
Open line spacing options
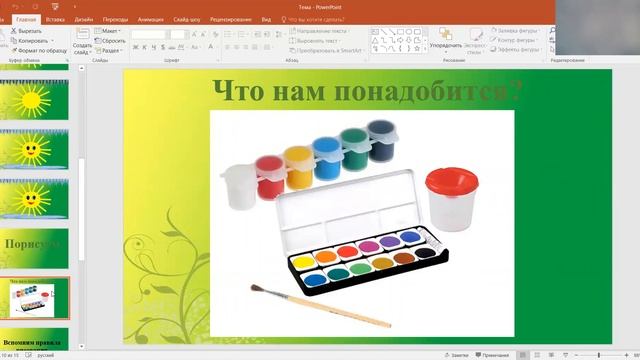[x=280, y=34]
